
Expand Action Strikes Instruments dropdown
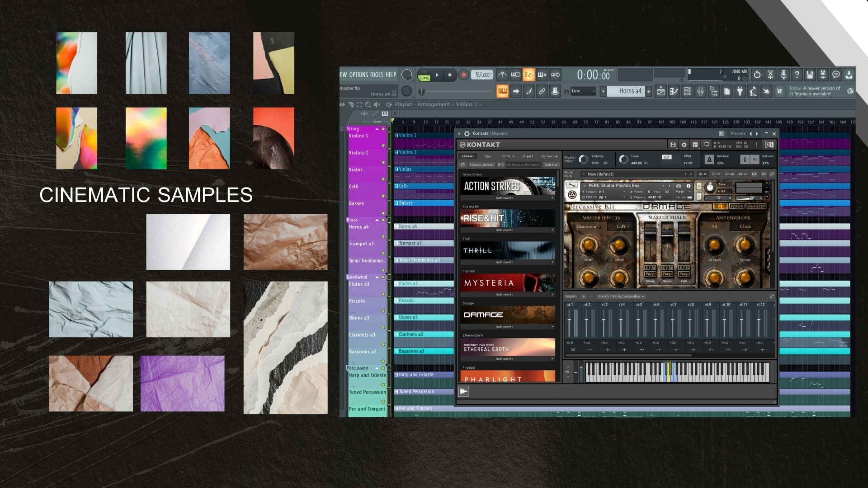(x=552, y=198)
